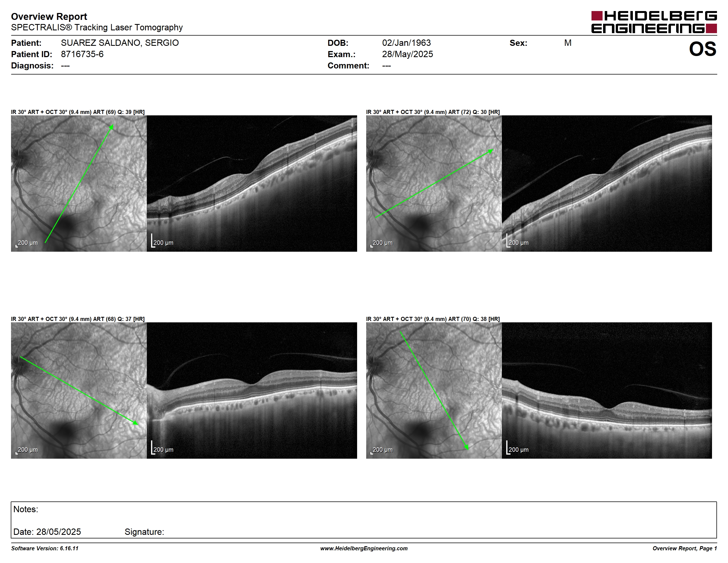Click scan header ART (69) Q: 39

[x=78, y=112]
